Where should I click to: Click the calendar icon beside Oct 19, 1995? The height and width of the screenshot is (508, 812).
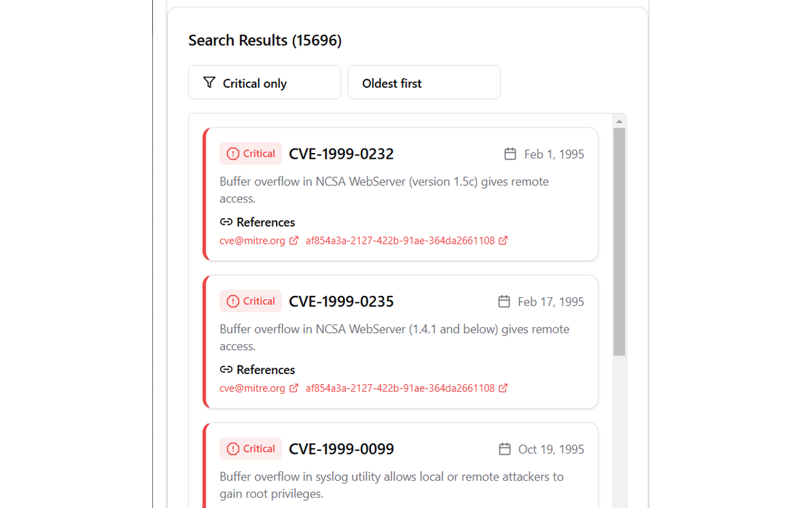[504, 449]
